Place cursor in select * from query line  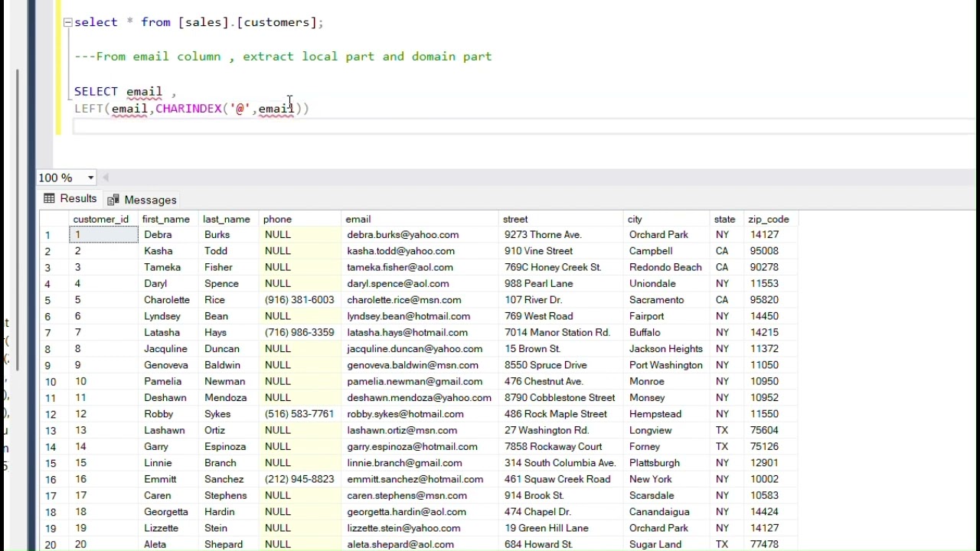click(199, 22)
